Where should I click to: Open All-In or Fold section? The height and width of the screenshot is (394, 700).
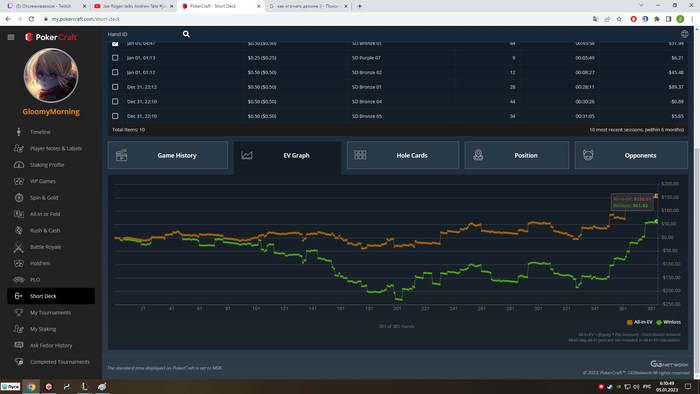45,214
